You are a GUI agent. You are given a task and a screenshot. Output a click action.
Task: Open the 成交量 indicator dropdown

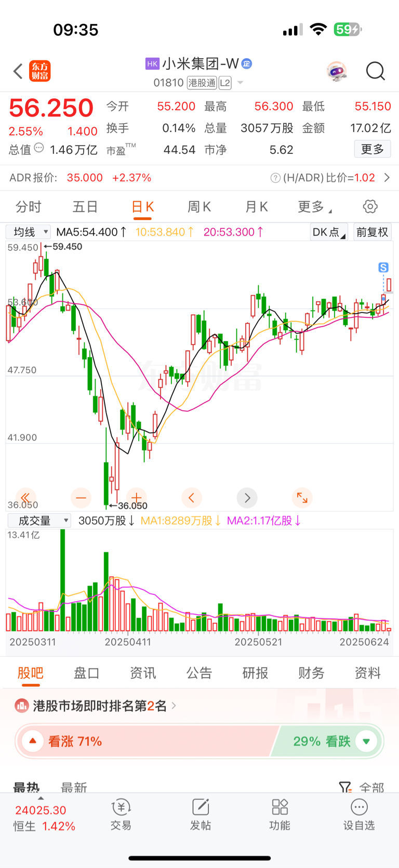click(39, 521)
